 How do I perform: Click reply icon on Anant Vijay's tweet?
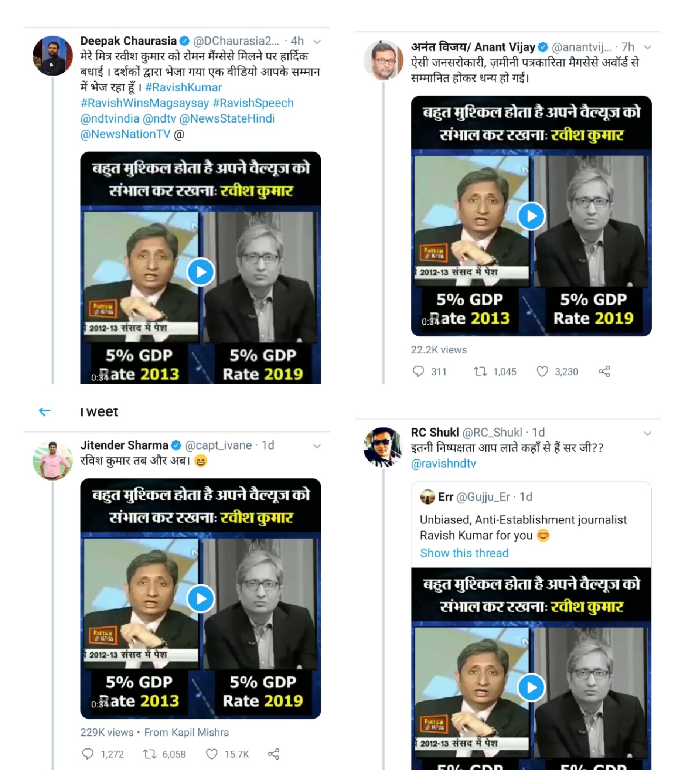(418, 371)
